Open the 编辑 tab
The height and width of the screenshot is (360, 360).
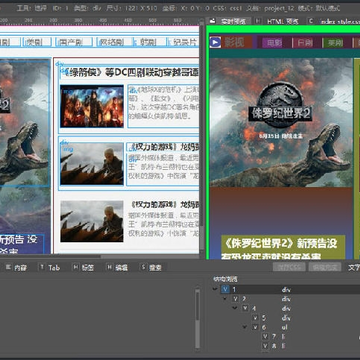pyautogui.click(x=121, y=268)
